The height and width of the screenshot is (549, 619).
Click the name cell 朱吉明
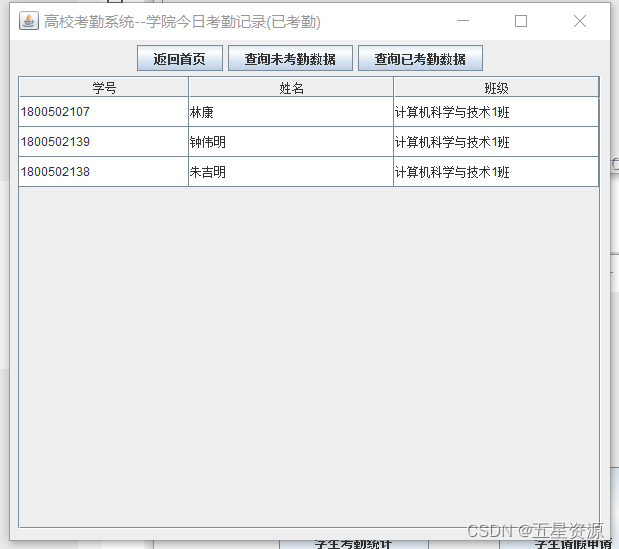(x=291, y=172)
